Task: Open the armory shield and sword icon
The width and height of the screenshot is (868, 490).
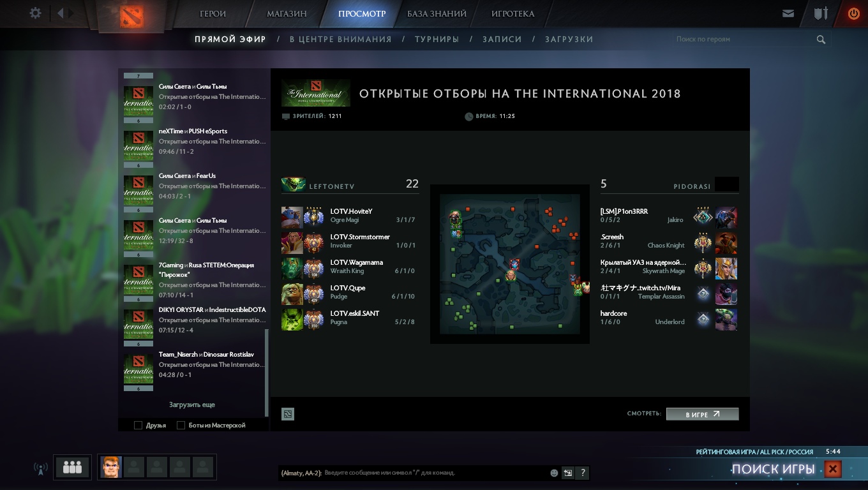Action: point(821,13)
